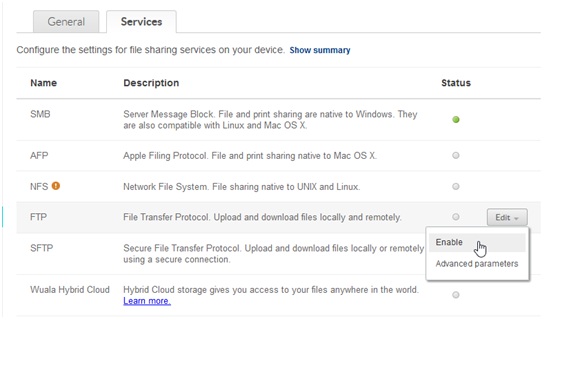Viewport: 580px width, 386px height.
Task: Select the SMB service name
Action: point(40,114)
